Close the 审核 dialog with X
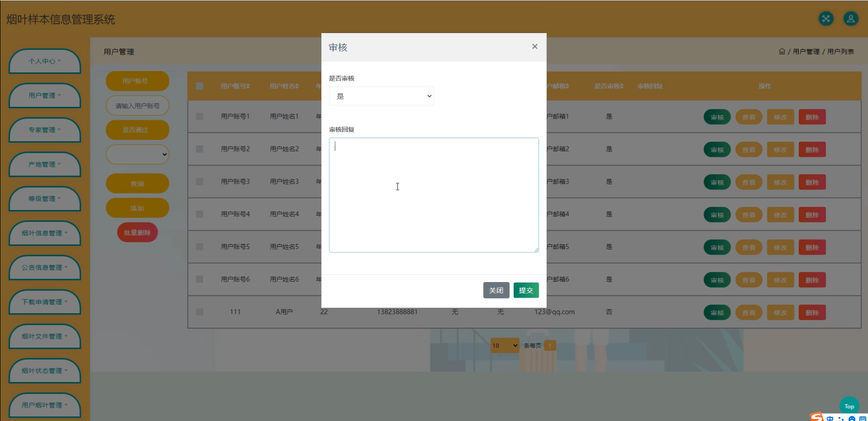 (535, 46)
